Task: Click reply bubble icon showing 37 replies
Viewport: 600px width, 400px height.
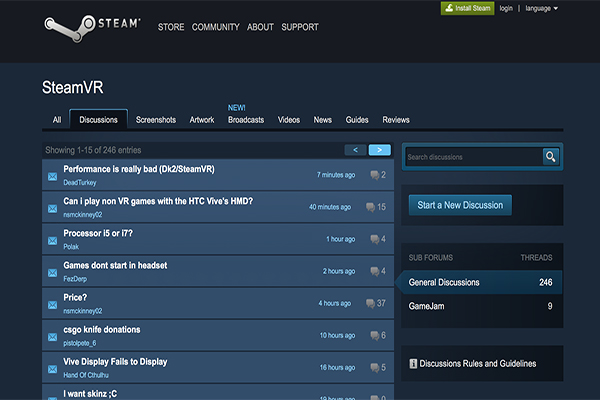Action: pyautogui.click(x=370, y=304)
